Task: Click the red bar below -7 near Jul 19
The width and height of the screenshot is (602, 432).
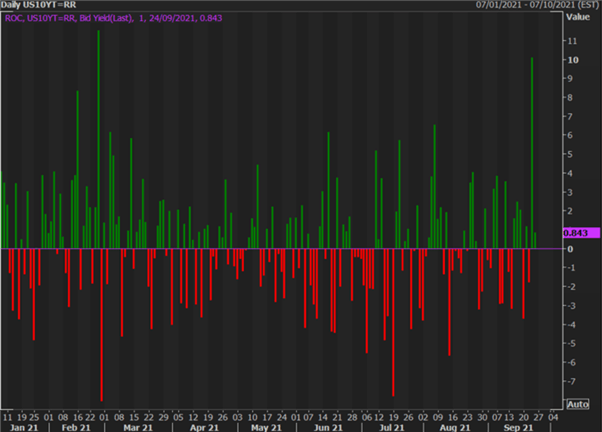Action: point(394,323)
